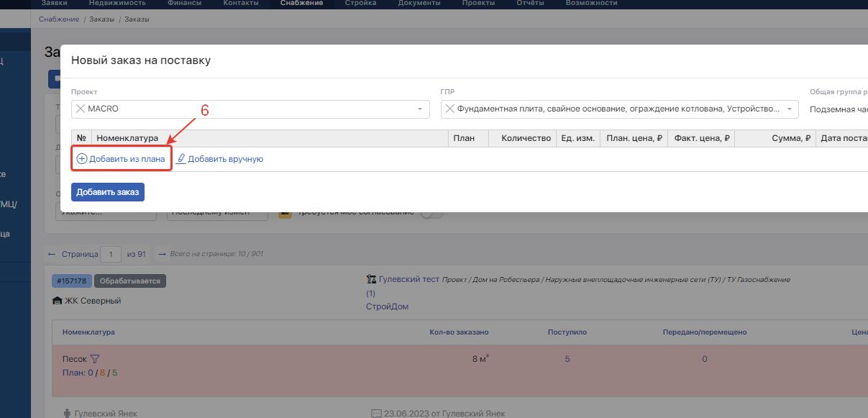868x418 pixels.
Task: Switch to the Документы menu tab
Action: (x=419, y=4)
